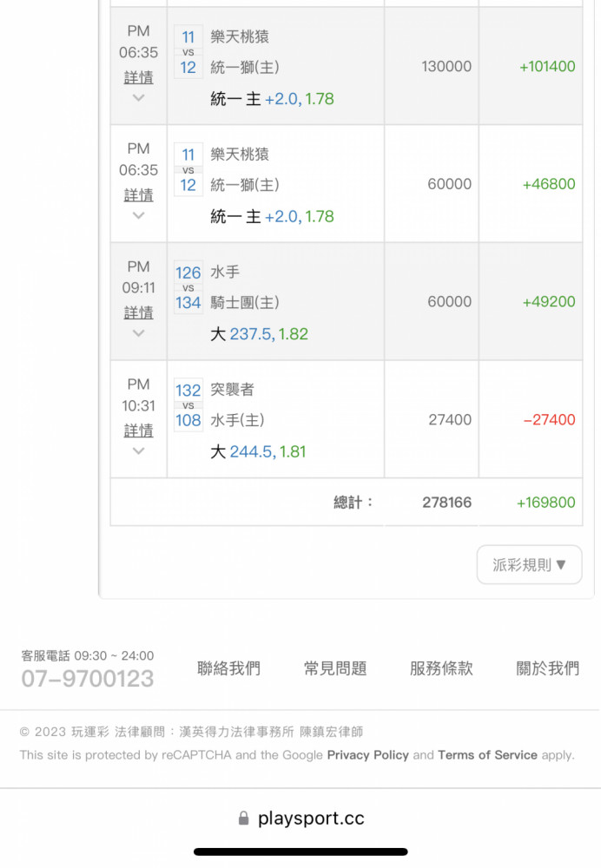The width and height of the screenshot is (601, 868).
Task: Open Google Privacy Policy link
Action: (x=367, y=755)
